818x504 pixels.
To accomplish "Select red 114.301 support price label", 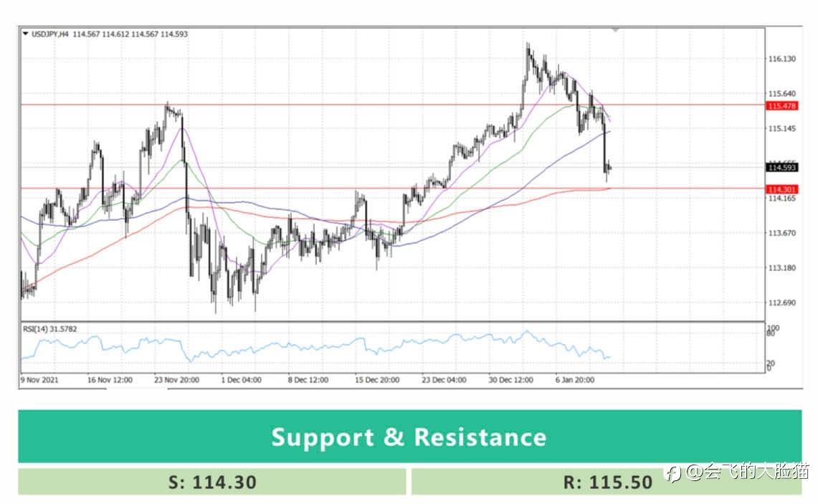I will tap(782, 189).
